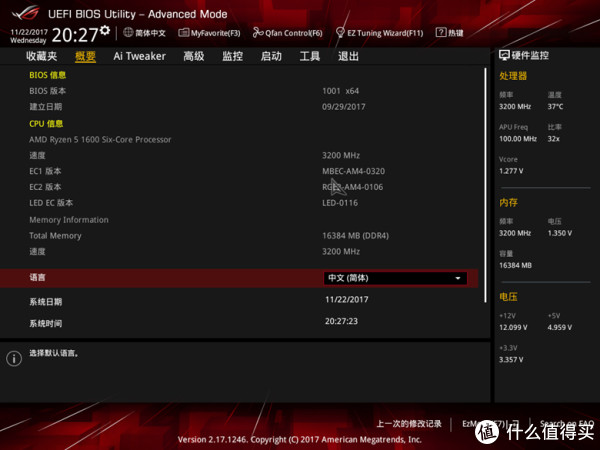Click CPU temperature 37°C reading
This screenshot has height=450, width=600.
pos(555,106)
